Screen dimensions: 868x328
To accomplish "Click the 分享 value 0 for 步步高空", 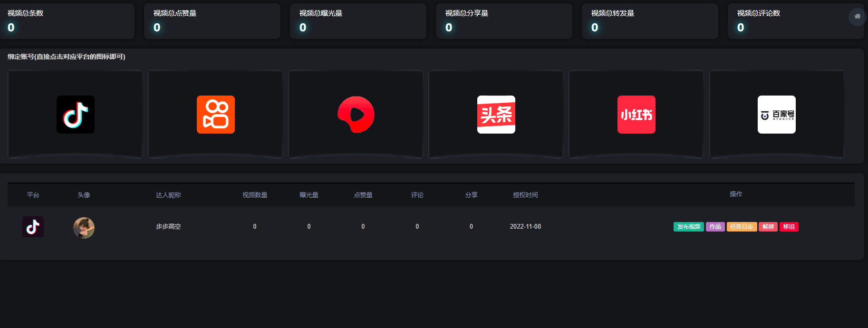I will point(472,227).
